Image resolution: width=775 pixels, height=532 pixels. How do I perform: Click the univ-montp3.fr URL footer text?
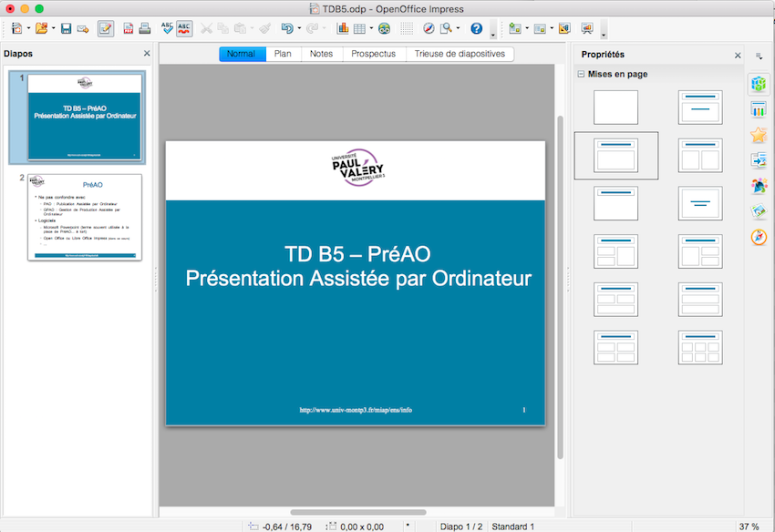(356, 410)
